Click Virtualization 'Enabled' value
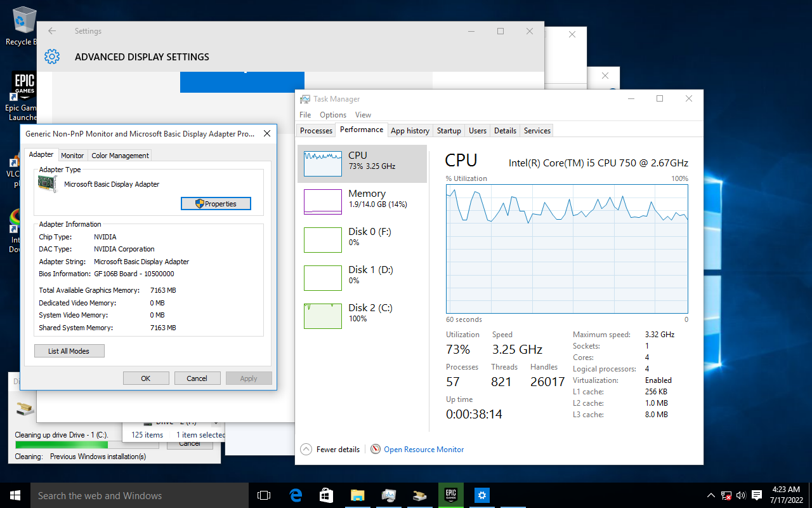 pyautogui.click(x=658, y=380)
